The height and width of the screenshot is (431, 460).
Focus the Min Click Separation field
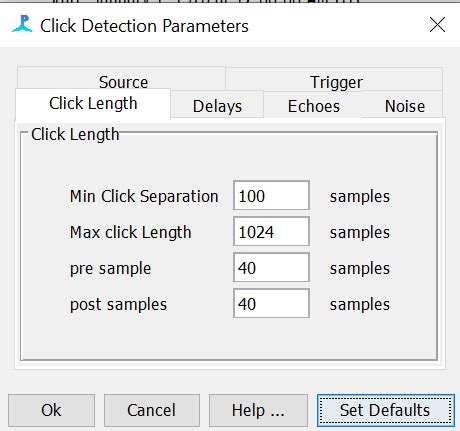coord(271,195)
